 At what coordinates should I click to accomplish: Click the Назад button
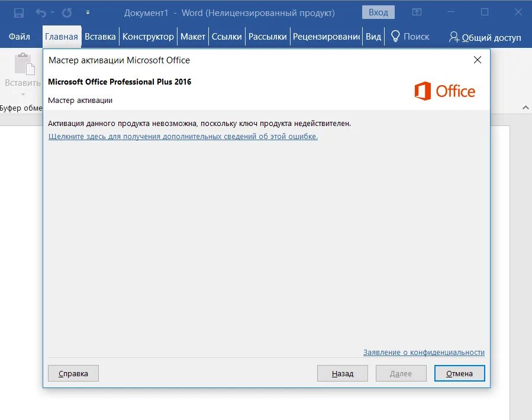coord(343,373)
